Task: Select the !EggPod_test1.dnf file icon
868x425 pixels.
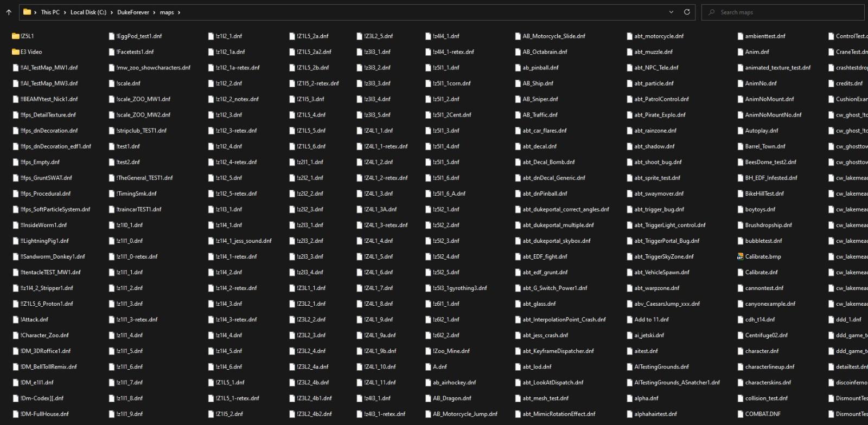Action: pyautogui.click(x=111, y=36)
